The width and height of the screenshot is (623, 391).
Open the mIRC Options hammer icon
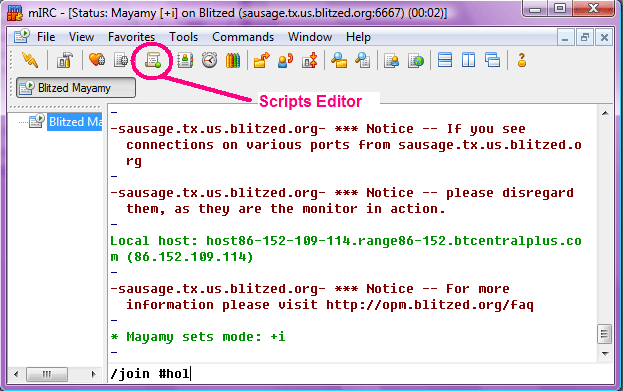64,61
